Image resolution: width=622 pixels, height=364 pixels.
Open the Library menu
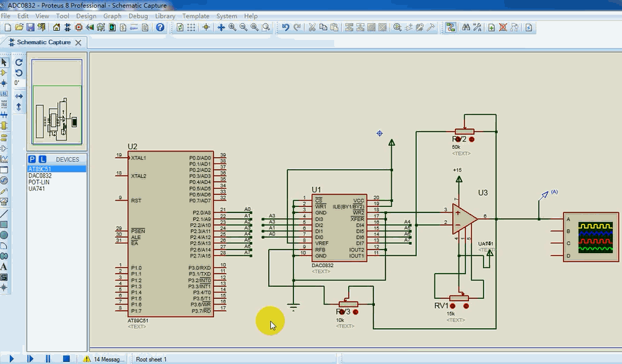point(165,16)
